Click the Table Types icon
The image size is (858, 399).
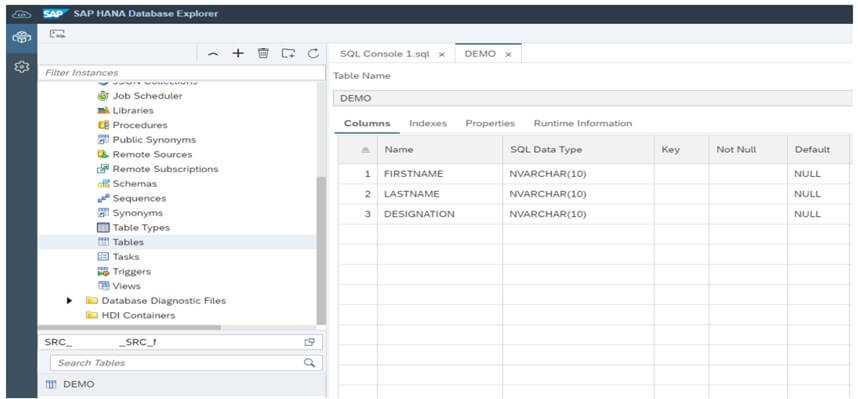[103, 228]
